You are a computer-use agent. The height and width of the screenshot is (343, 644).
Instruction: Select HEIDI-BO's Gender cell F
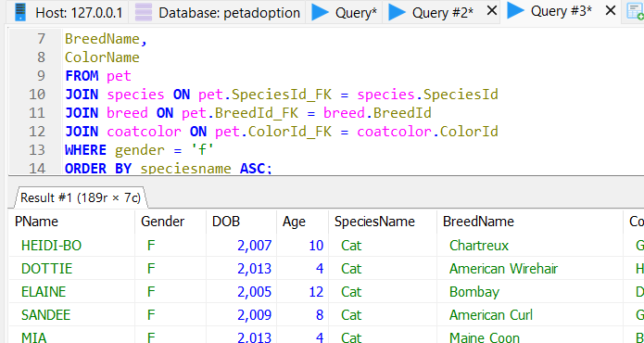tap(170, 246)
